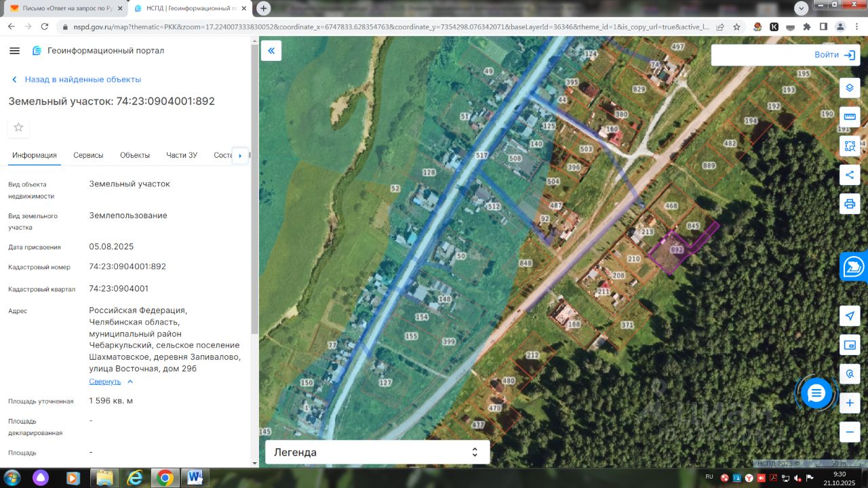Open the chat support bubble

pyautogui.click(x=816, y=393)
